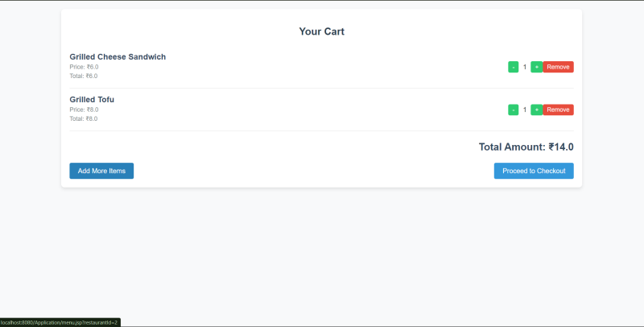Proceed to Checkout
This screenshot has width=644, height=327.
534,171
